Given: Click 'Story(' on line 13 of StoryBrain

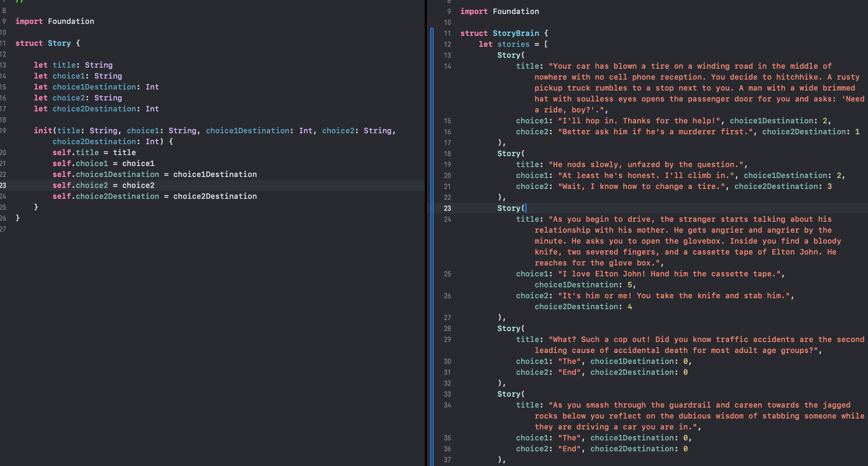Looking at the screenshot, I should [511, 55].
